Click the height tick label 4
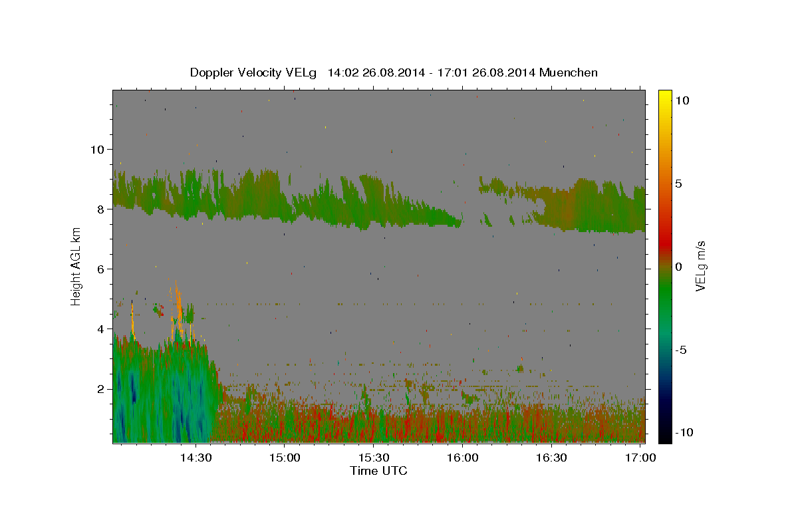Image resolution: width=798 pixels, height=532 pixels. tap(102, 329)
